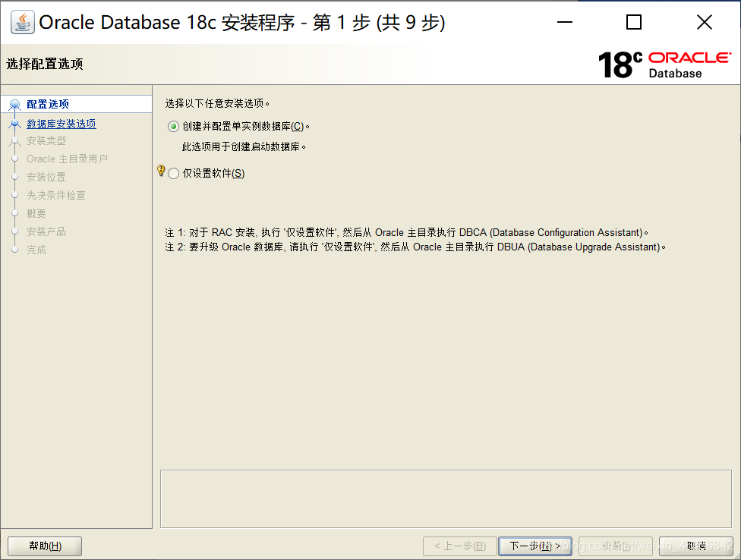Click the '数据库安装选项' step node icon
Screen dimensions: 741x560
[x=14, y=124]
